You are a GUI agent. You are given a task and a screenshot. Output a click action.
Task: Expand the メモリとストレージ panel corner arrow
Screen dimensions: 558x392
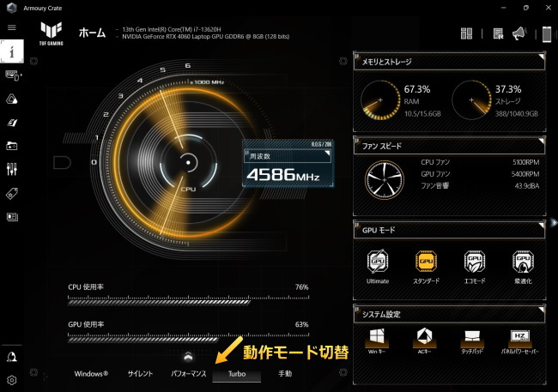point(542,57)
